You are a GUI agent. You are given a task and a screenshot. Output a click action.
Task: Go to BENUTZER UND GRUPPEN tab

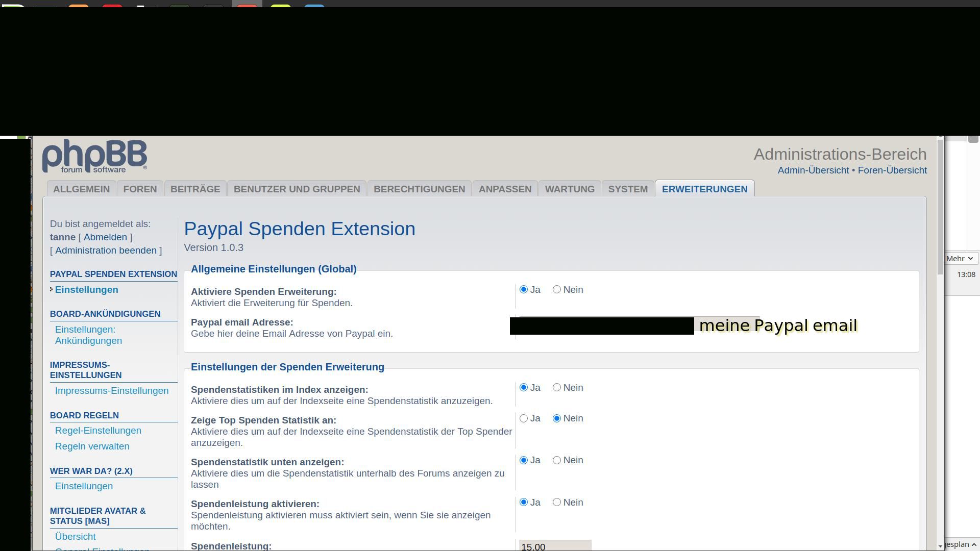(x=297, y=189)
